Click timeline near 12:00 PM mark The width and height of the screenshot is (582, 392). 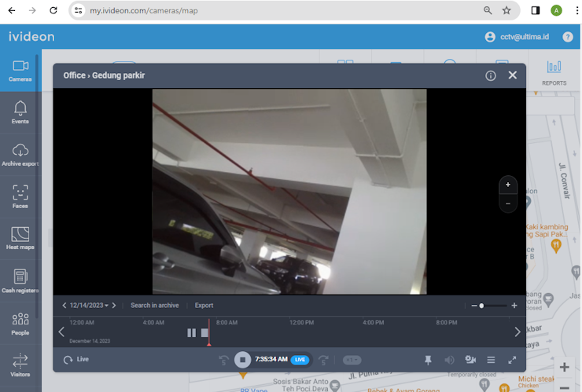pyautogui.click(x=301, y=323)
